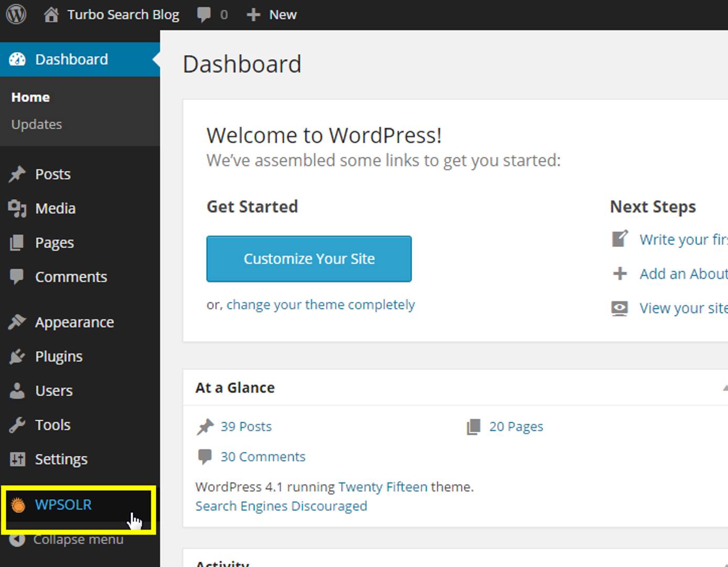Open Media via the camera icon
This screenshot has height=567, width=728.
point(17,208)
